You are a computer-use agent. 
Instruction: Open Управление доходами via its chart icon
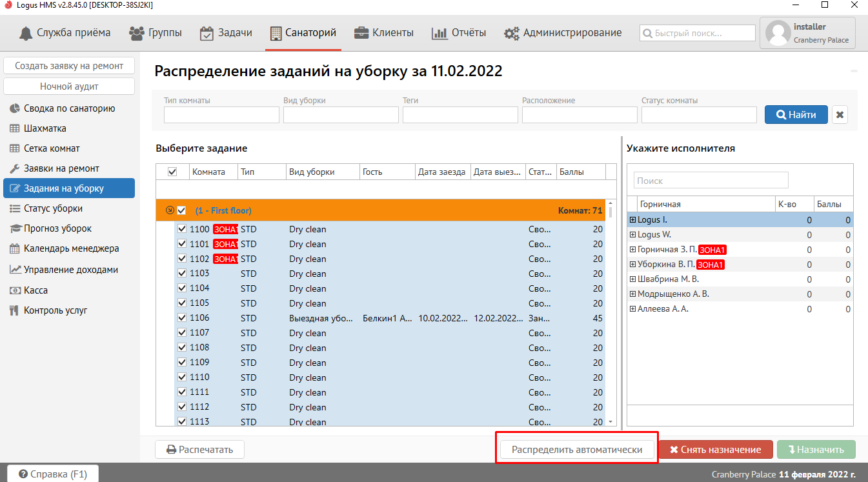[x=14, y=270]
